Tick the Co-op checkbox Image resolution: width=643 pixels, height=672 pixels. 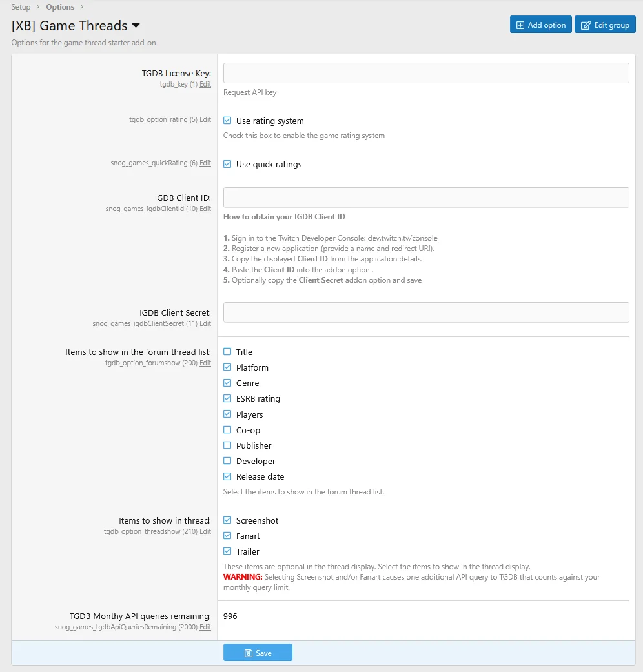click(227, 430)
